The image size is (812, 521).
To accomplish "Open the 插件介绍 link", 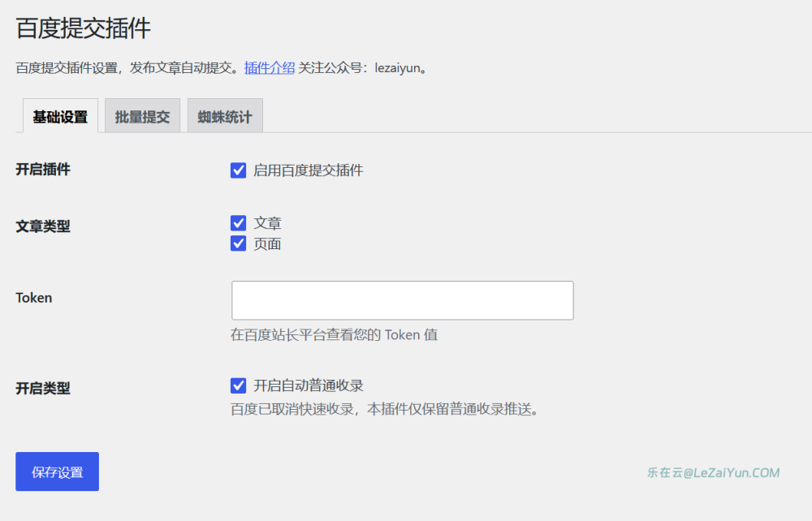I will pyautogui.click(x=270, y=68).
